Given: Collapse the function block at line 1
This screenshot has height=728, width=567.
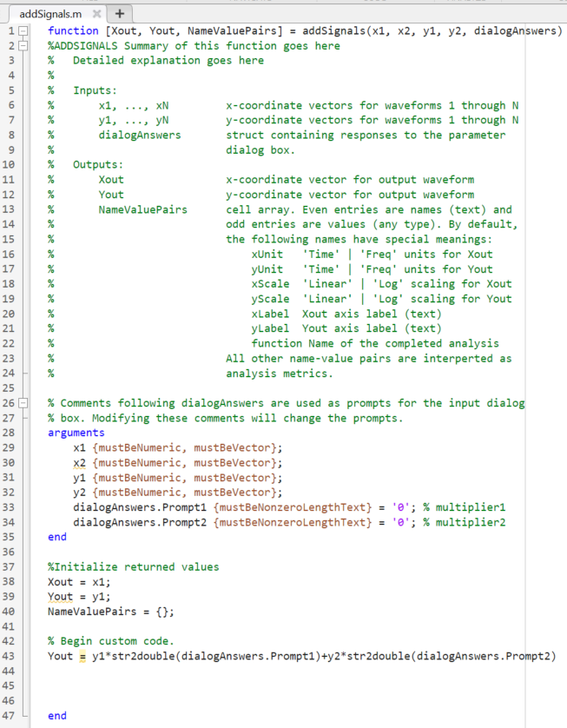Looking at the screenshot, I should (x=23, y=32).
